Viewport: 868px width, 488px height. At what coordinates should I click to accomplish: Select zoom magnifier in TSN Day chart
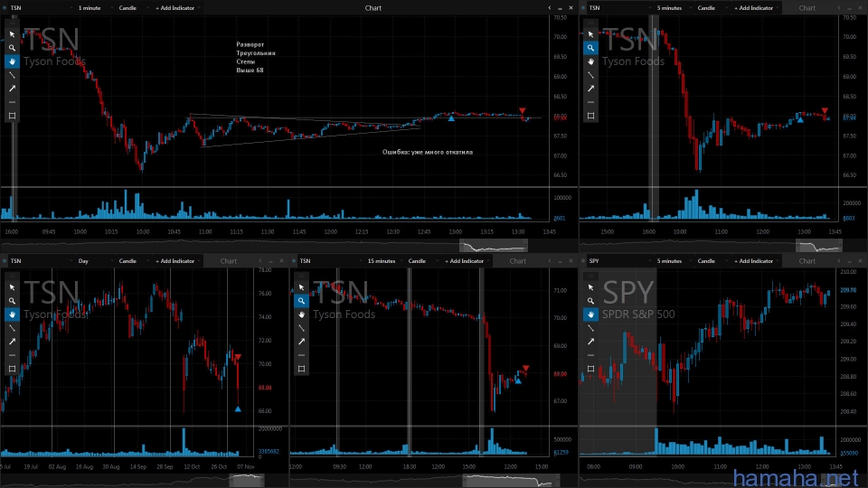point(12,301)
